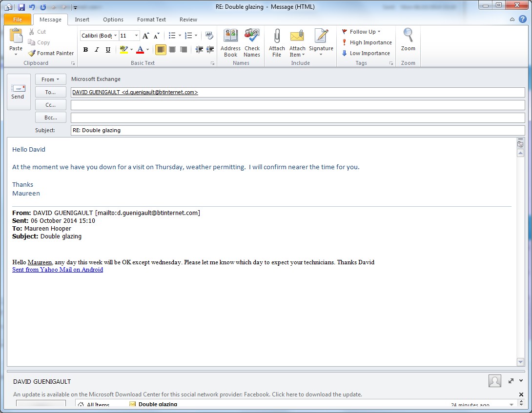Expand numbered list style options
532x413 pixels.
pyautogui.click(x=196, y=36)
